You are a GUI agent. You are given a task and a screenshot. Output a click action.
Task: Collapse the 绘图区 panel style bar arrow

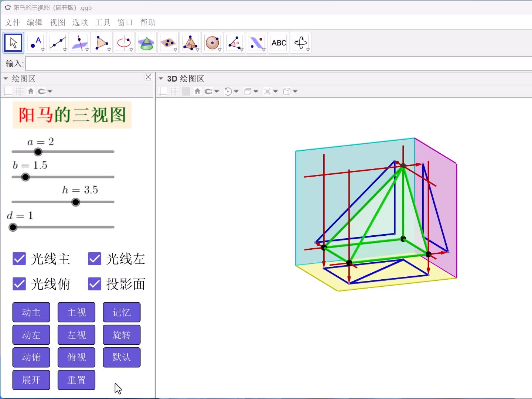6,79
